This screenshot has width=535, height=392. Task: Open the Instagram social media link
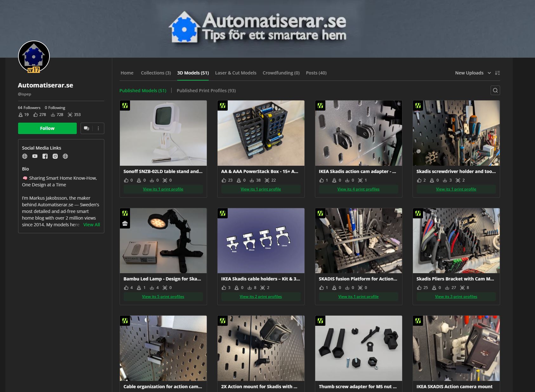click(55, 156)
